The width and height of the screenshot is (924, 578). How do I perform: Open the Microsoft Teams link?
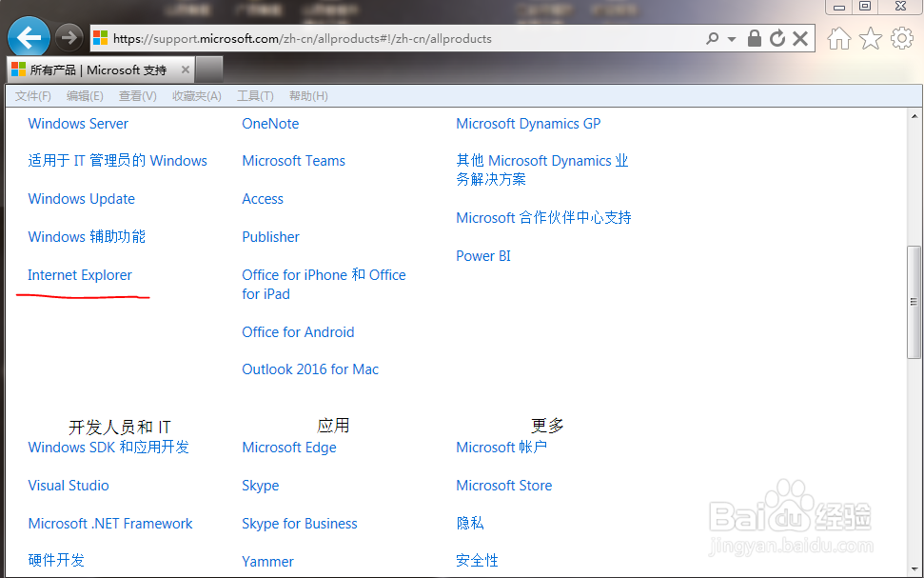pyautogui.click(x=293, y=160)
